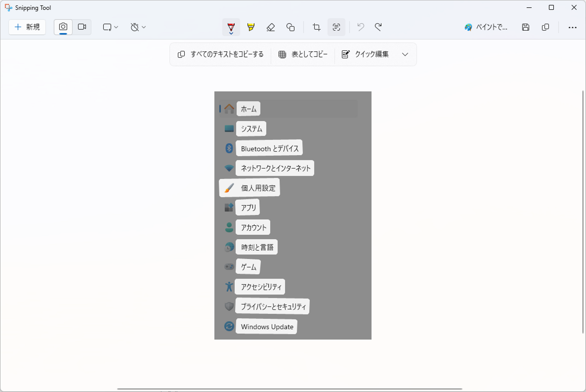Click the paintbrush personalization icon
This screenshot has height=392, width=586.
point(229,188)
